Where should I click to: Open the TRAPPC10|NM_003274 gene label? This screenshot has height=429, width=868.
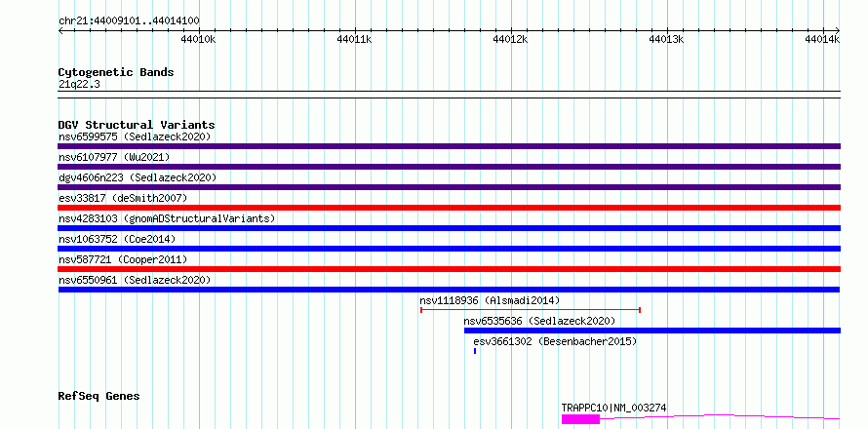pyautogui.click(x=613, y=409)
